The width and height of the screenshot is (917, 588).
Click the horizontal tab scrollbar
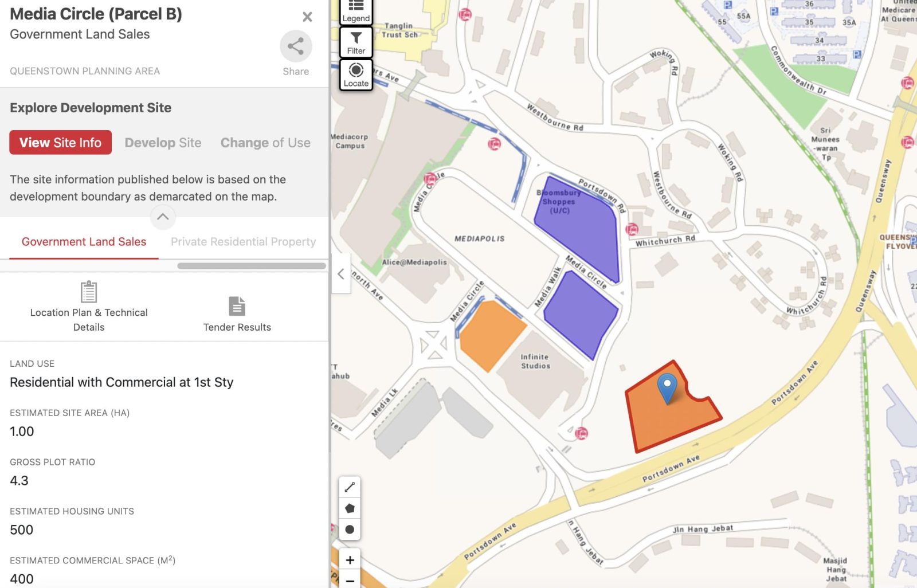[x=252, y=266]
